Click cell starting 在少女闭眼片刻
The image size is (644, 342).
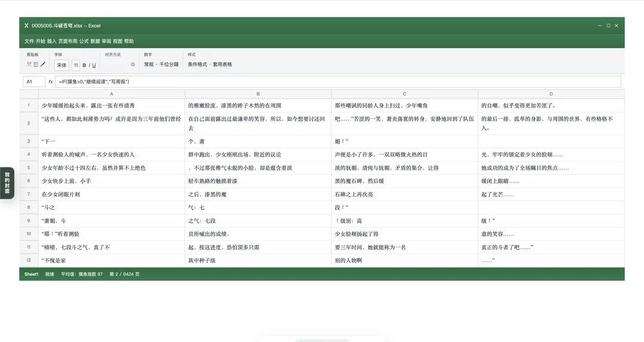(x=112, y=194)
